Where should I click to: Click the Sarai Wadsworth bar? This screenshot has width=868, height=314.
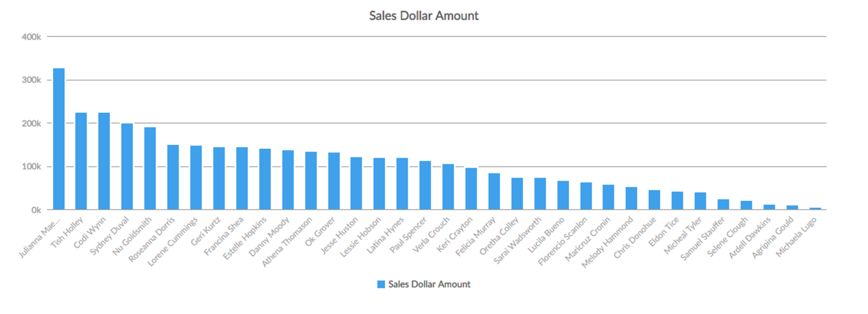(540, 194)
